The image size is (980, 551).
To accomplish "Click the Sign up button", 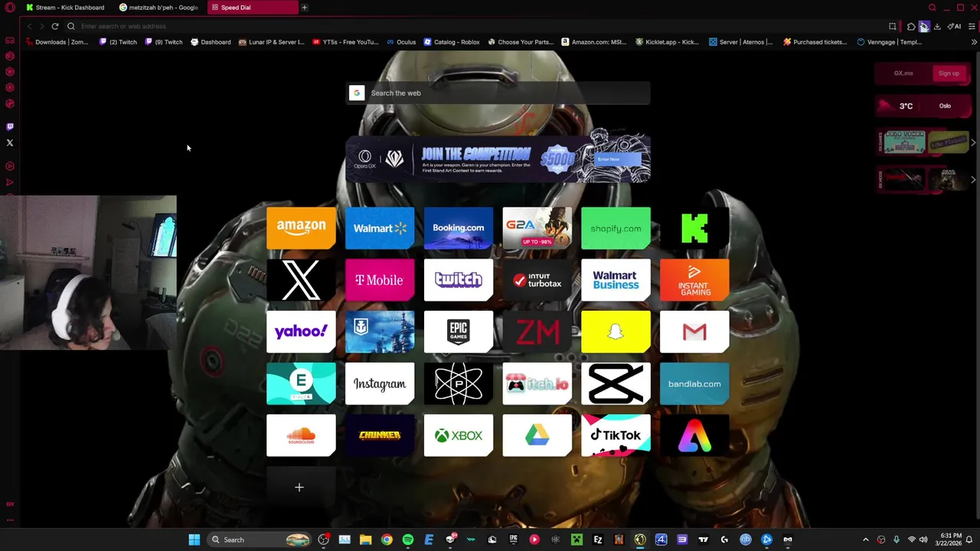I will (949, 73).
